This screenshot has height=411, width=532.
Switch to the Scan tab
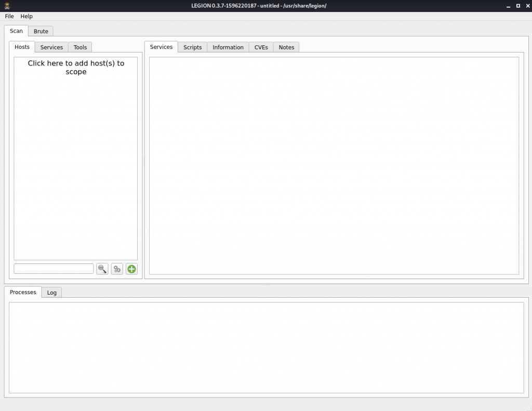pyautogui.click(x=16, y=31)
